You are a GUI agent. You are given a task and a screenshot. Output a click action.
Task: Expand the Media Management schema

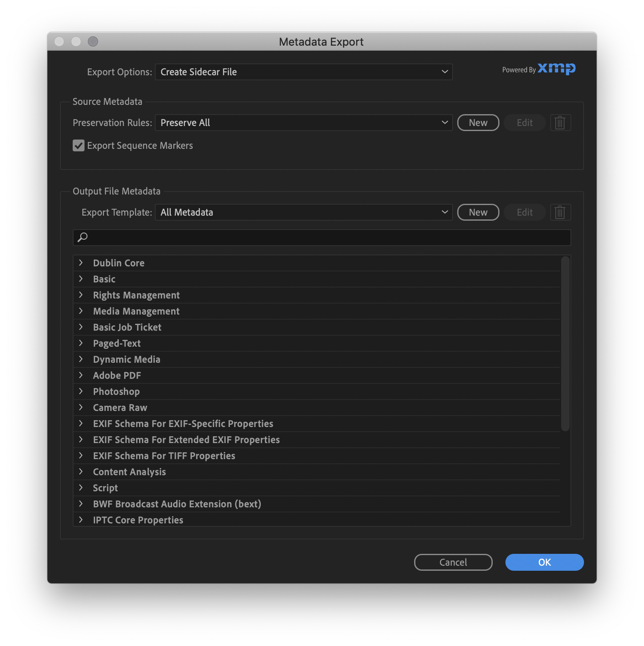click(x=81, y=311)
